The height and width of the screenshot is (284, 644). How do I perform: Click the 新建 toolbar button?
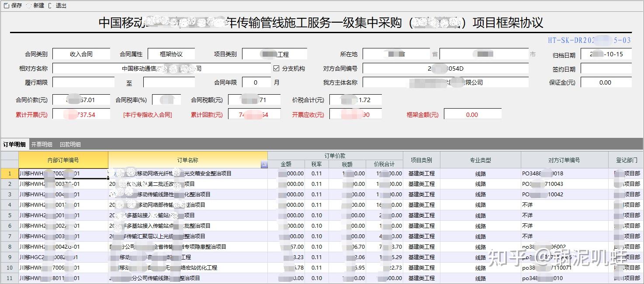click(x=35, y=6)
